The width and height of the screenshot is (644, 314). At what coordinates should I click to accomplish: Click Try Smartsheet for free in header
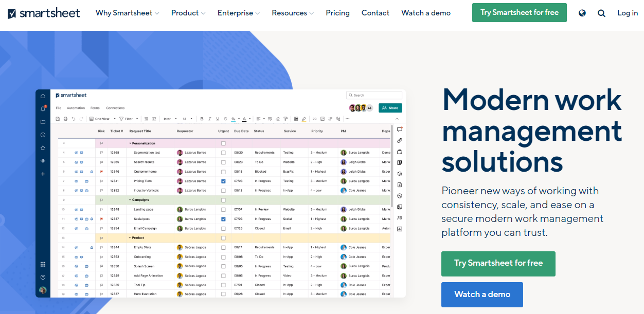(520, 13)
